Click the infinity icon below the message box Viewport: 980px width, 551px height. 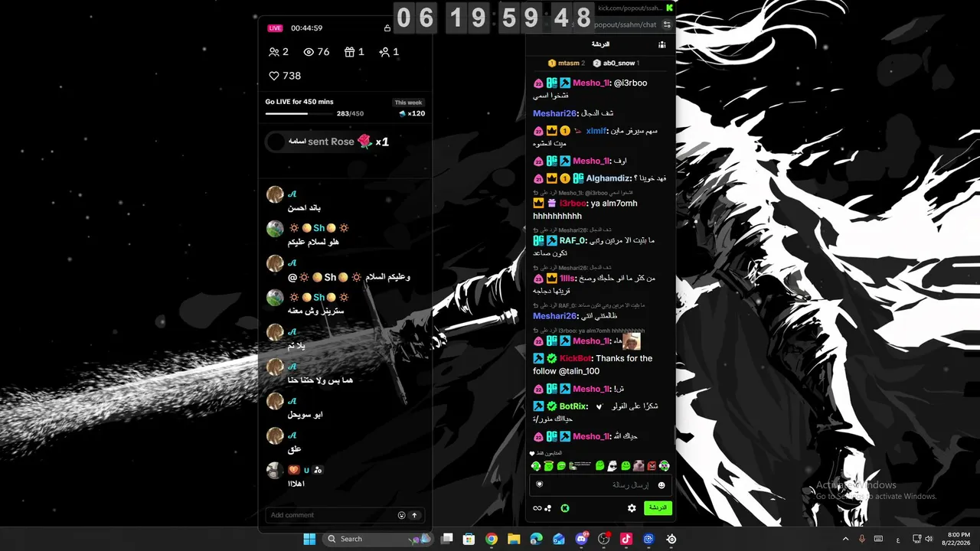(x=537, y=508)
